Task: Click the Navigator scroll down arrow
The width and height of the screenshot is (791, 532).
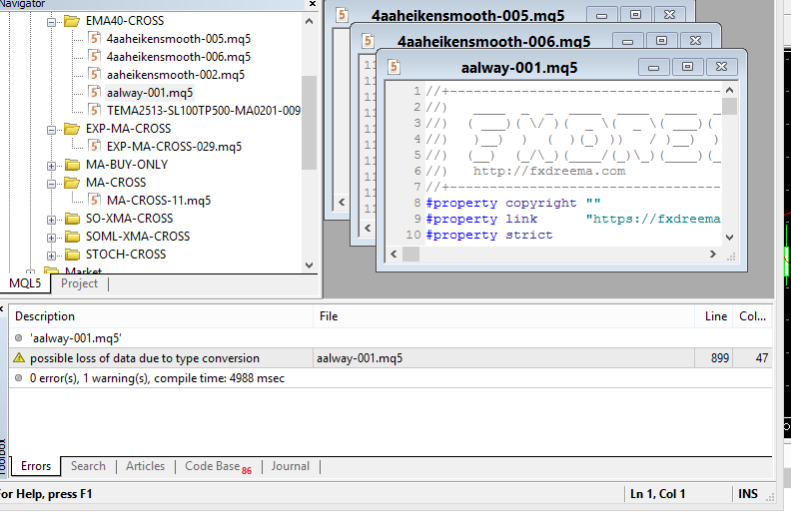Action: (310, 265)
